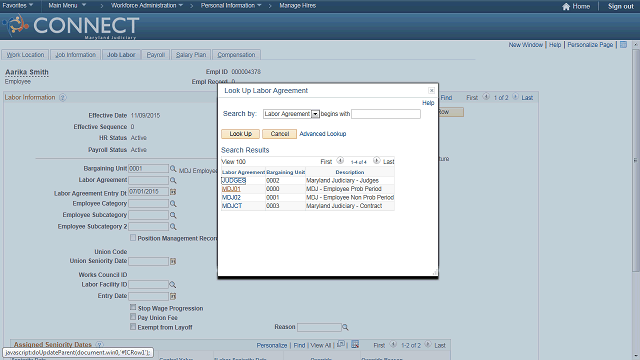The image size is (640, 360).
Task: Open lookup magnifier beside Bargaining Unit field
Action: click(173, 169)
